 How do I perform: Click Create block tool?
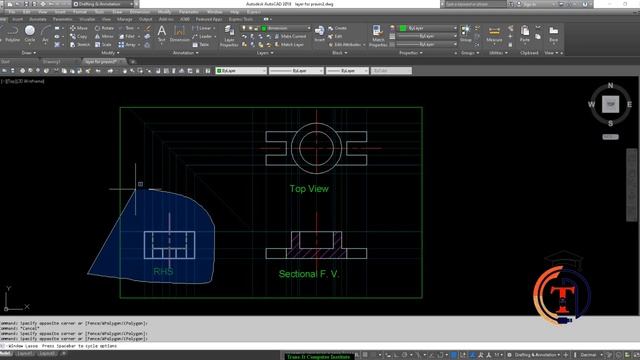tap(338, 28)
